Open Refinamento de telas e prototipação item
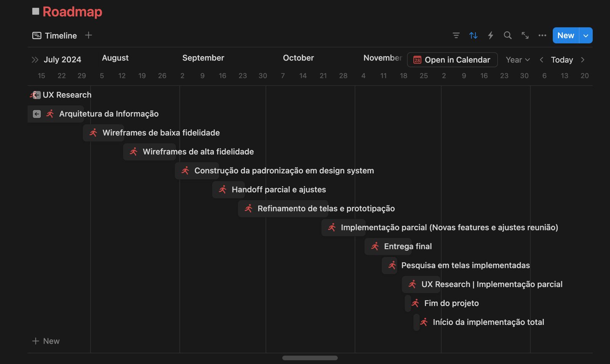Screen dimensions: 610x364 [326, 208]
